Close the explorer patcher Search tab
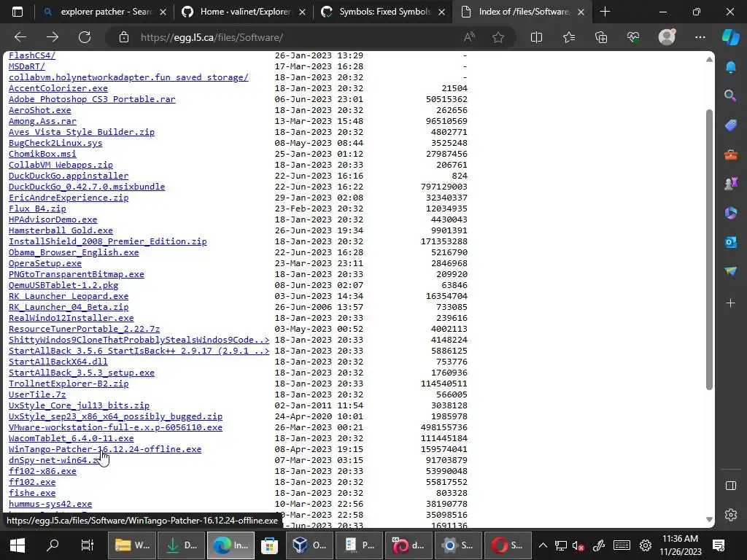 click(x=163, y=12)
